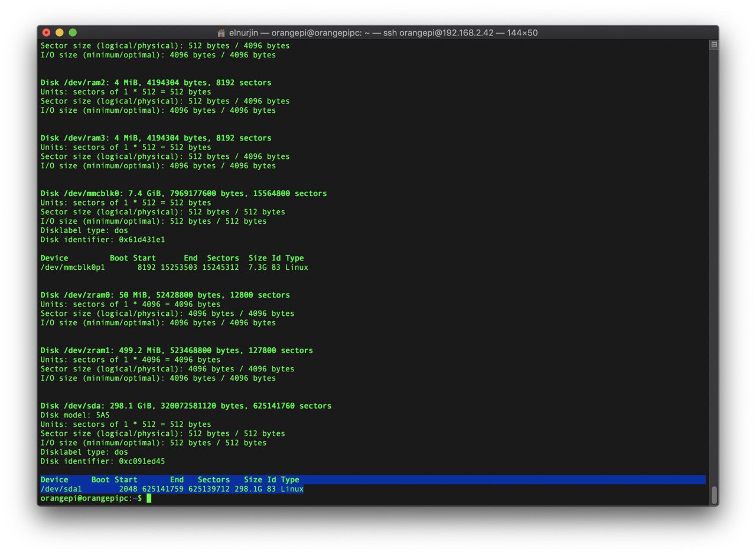Click the '/dev/mmcblk0p1' partition row

174,267
